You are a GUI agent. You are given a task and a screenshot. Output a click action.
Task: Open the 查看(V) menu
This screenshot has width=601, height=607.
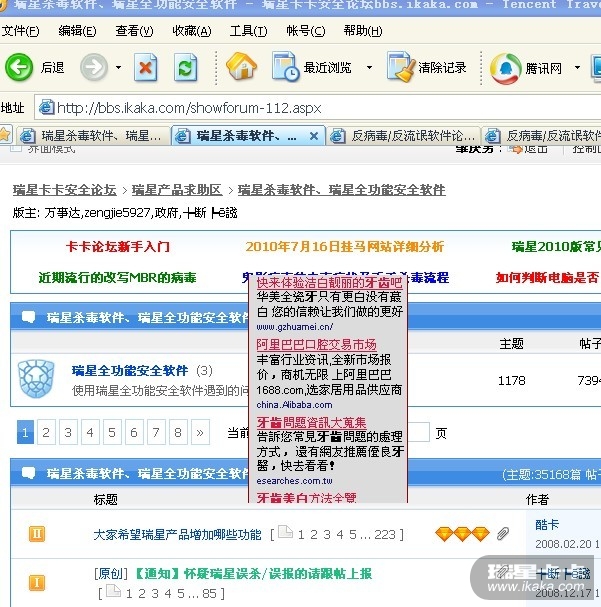134,31
